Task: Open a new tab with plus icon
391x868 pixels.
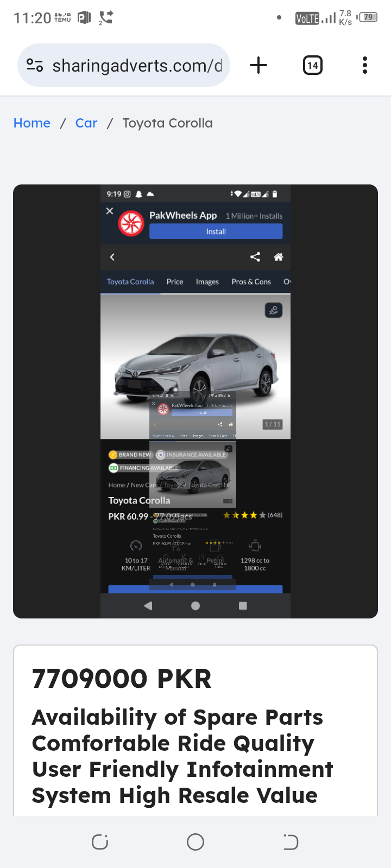Action: pos(258,66)
